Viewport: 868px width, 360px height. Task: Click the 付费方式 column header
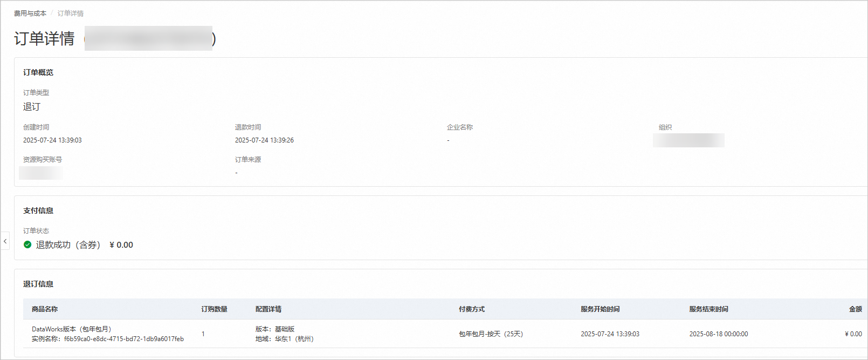click(472, 309)
